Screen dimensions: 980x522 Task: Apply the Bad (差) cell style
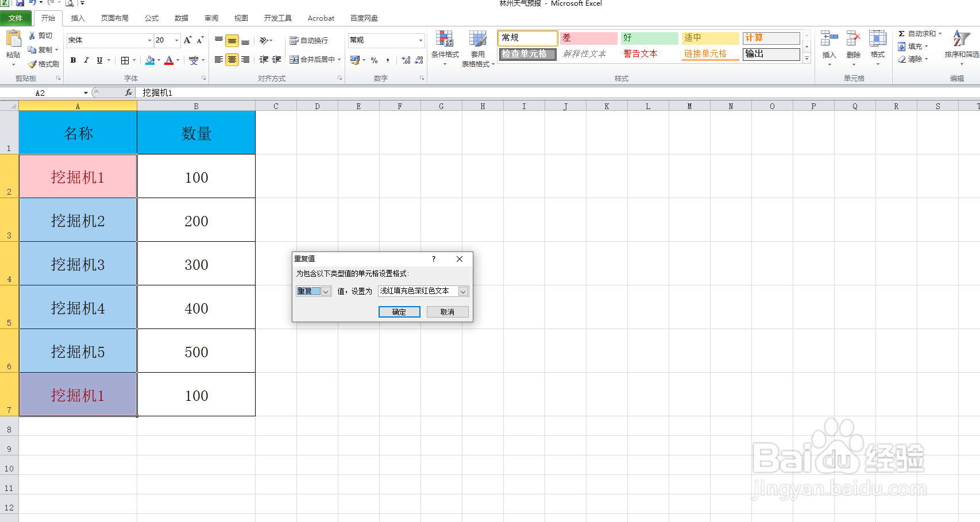coord(588,38)
